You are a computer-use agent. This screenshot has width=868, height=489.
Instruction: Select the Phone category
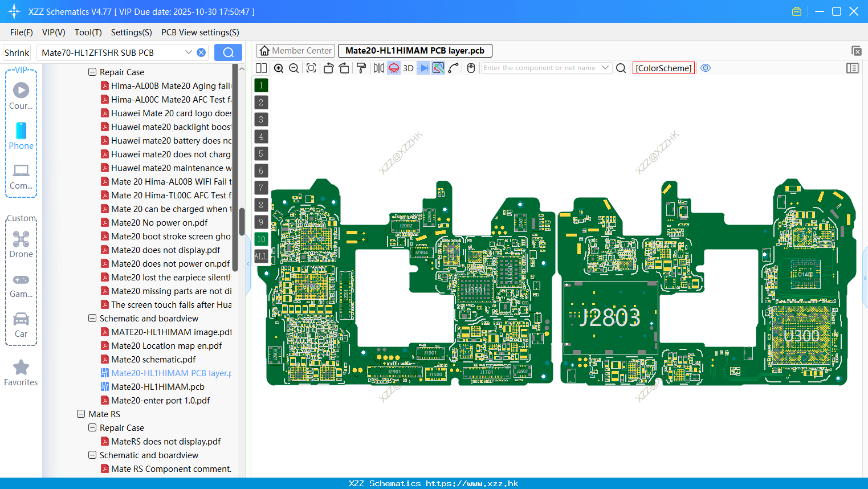click(21, 136)
